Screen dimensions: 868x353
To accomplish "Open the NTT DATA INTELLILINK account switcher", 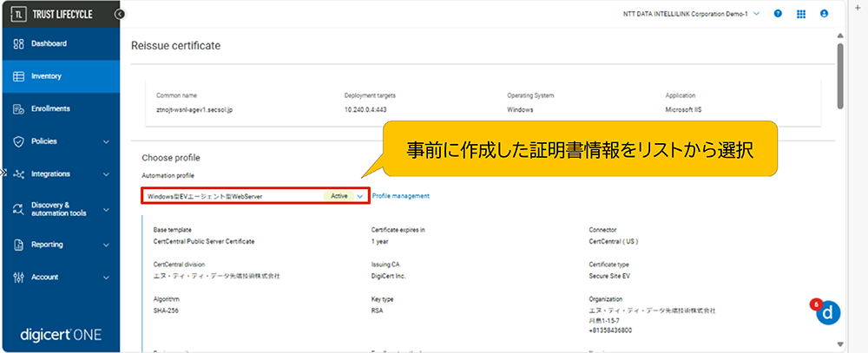I will pos(691,14).
